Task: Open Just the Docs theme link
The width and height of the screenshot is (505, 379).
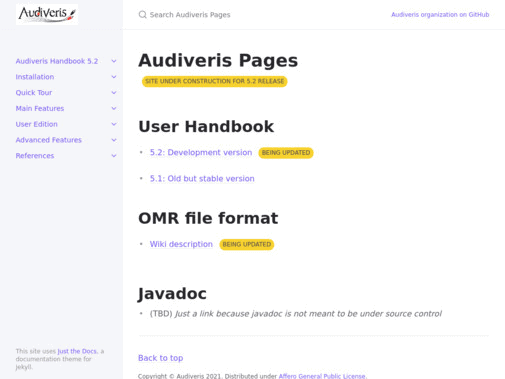Action: (77, 351)
